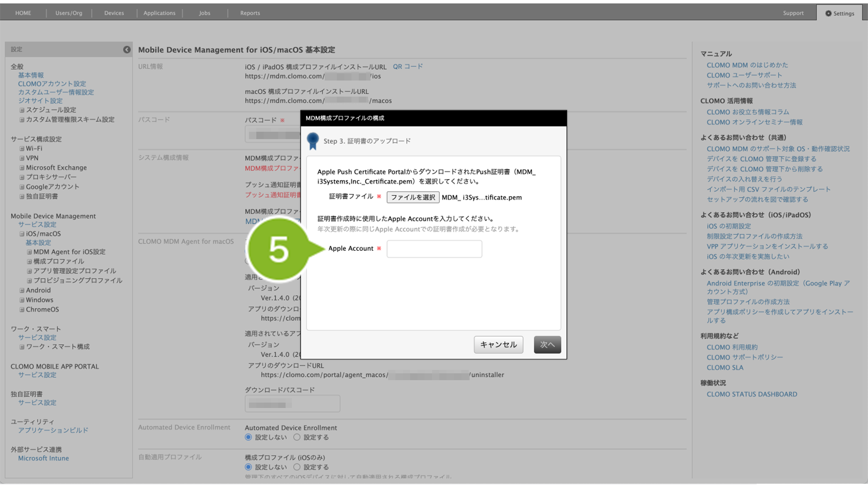Expand the Windows tree node
The height and width of the screenshot is (488, 868).
[x=21, y=300]
